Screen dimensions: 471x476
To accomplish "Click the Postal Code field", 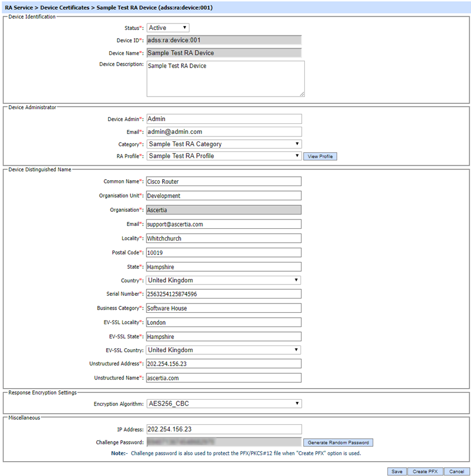I will [224, 252].
